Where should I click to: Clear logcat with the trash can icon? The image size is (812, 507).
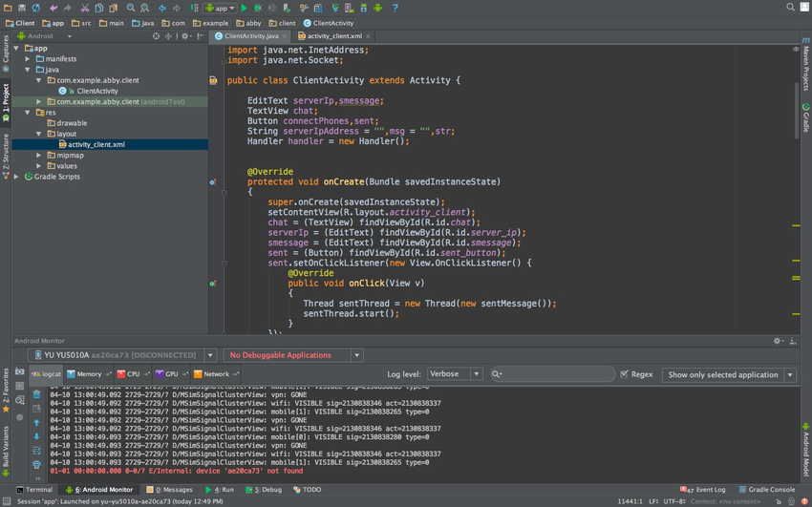37,393
